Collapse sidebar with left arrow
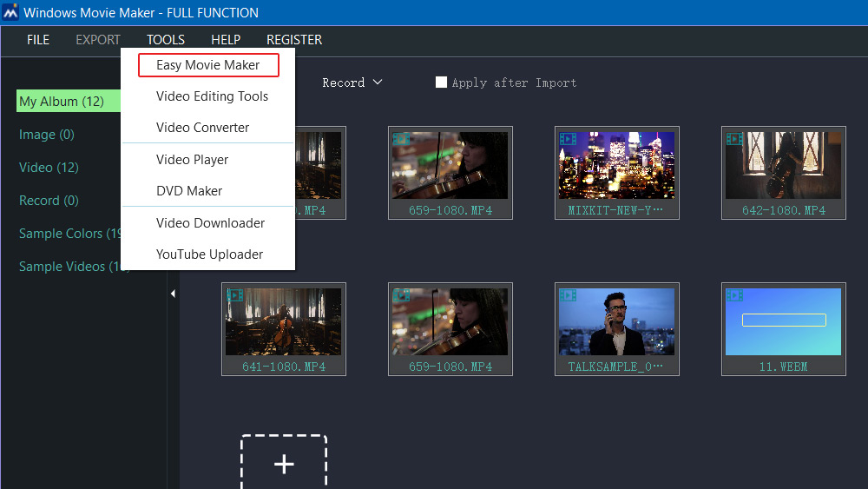This screenshot has height=489, width=868. (x=173, y=294)
